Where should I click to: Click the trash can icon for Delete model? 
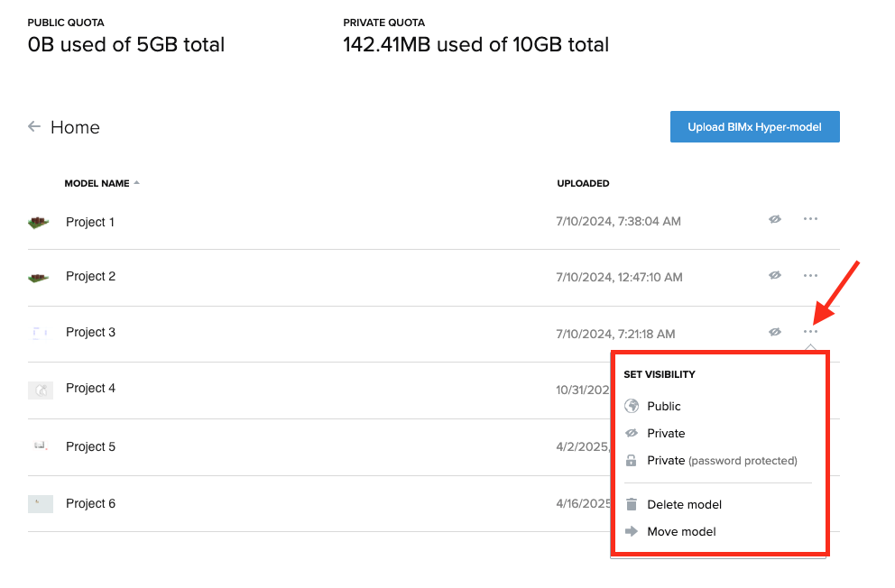coord(632,504)
